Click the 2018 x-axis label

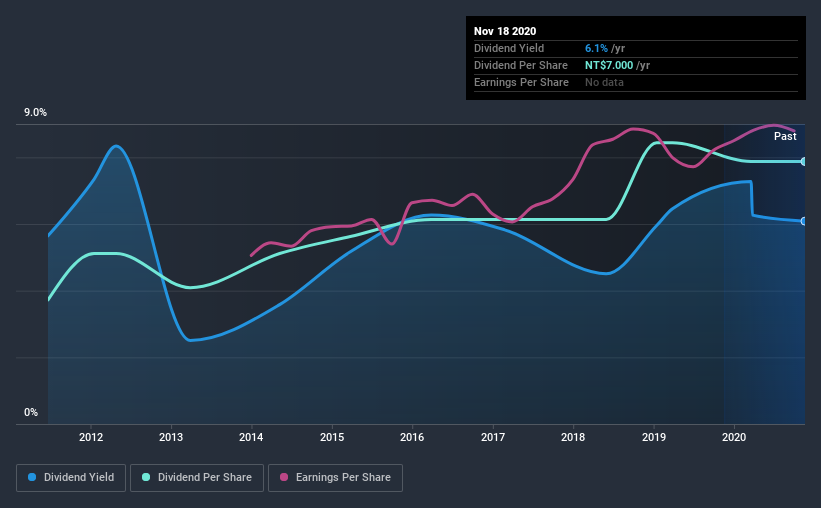[573, 437]
